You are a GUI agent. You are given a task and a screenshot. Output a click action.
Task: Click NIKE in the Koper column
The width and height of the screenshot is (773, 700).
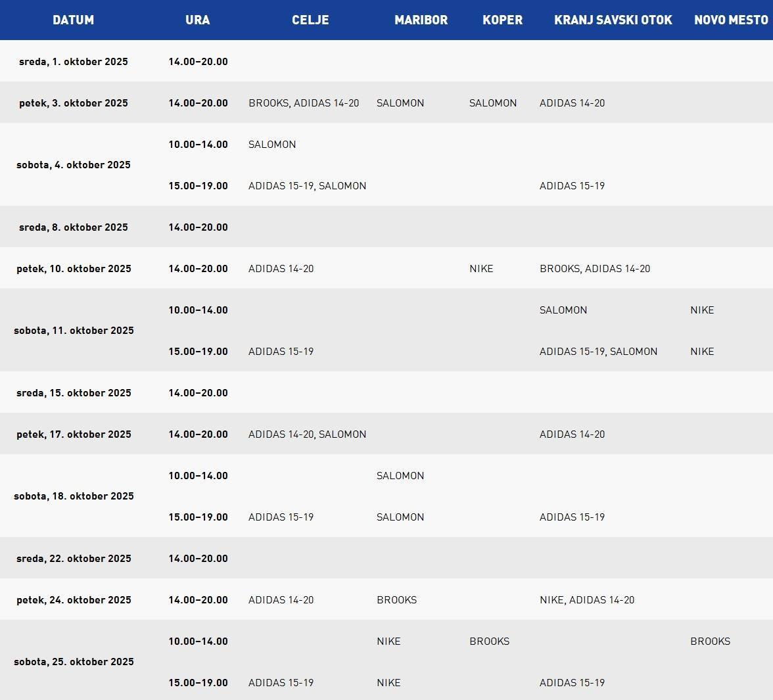pos(481,269)
